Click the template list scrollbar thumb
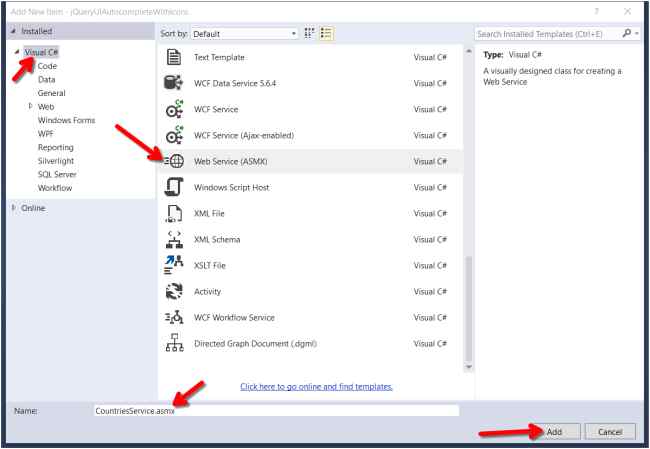Image resolution: width=650 pixels, height=449 pixels. point(469,308)
